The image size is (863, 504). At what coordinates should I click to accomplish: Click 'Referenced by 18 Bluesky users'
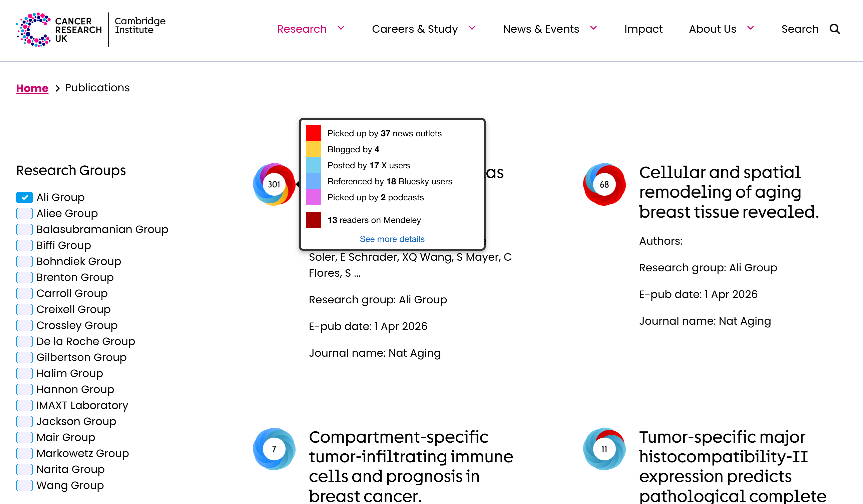coord(390,181)
